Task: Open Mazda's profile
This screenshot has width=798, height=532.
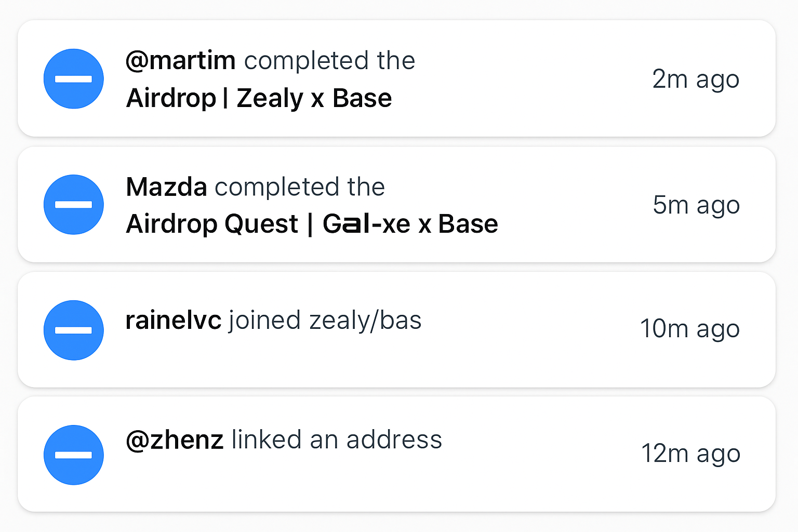Action: (166, 187)
